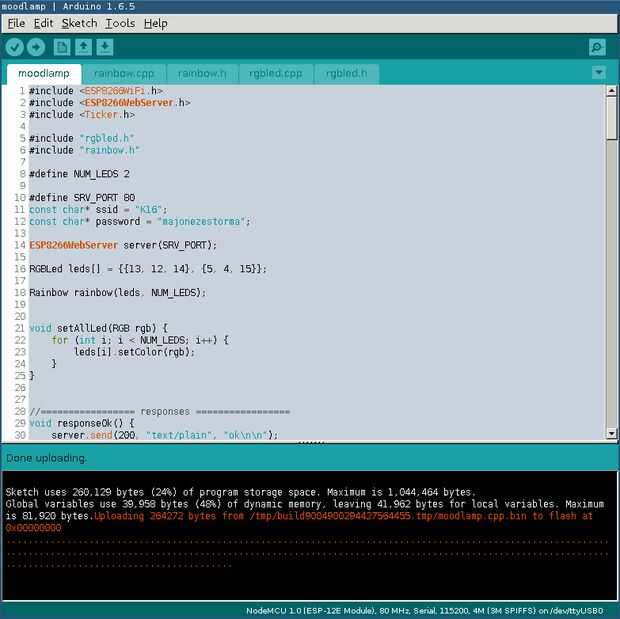
Task: Click the NodeMCU 1.0 board status text
Action: (x=424, y=611)
